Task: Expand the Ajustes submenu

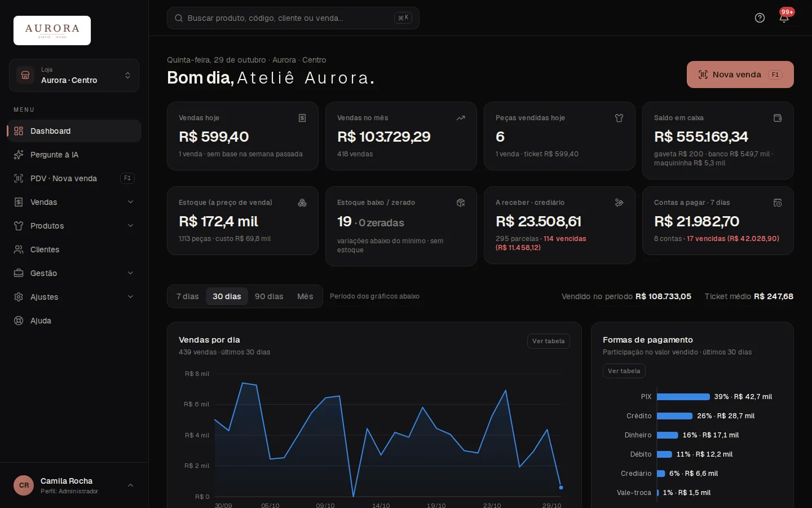Action: [74, 297]
